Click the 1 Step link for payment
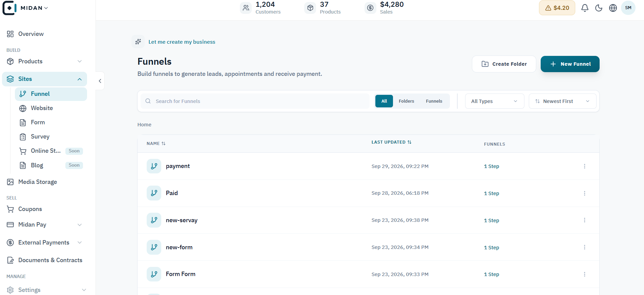This screenshot has height=295, width=644. tap(492, 166)
